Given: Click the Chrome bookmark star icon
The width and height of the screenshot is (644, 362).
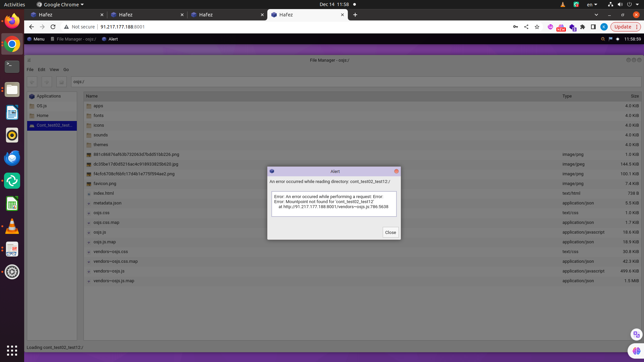Looking at the screenshot, I should click(537, 27).
